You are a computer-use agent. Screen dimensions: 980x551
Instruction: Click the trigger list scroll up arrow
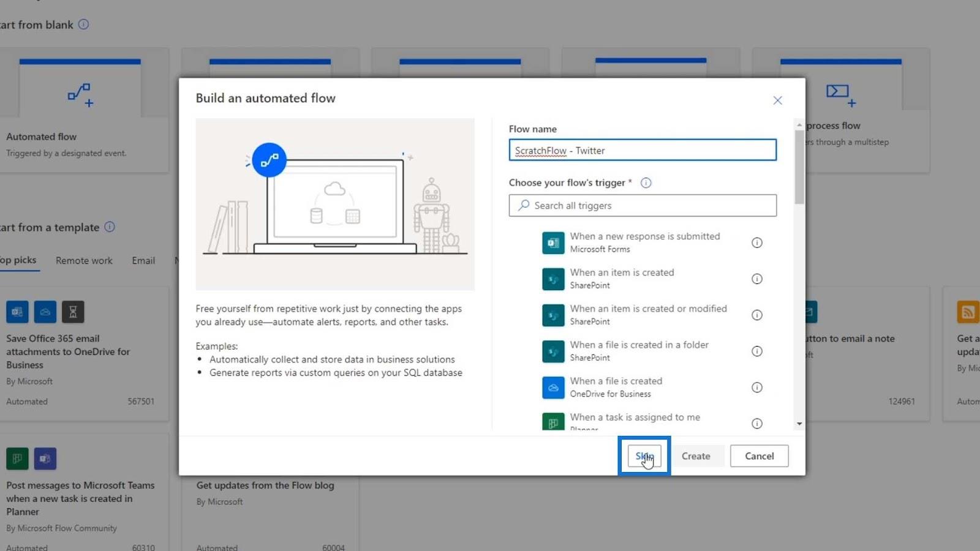799,124
